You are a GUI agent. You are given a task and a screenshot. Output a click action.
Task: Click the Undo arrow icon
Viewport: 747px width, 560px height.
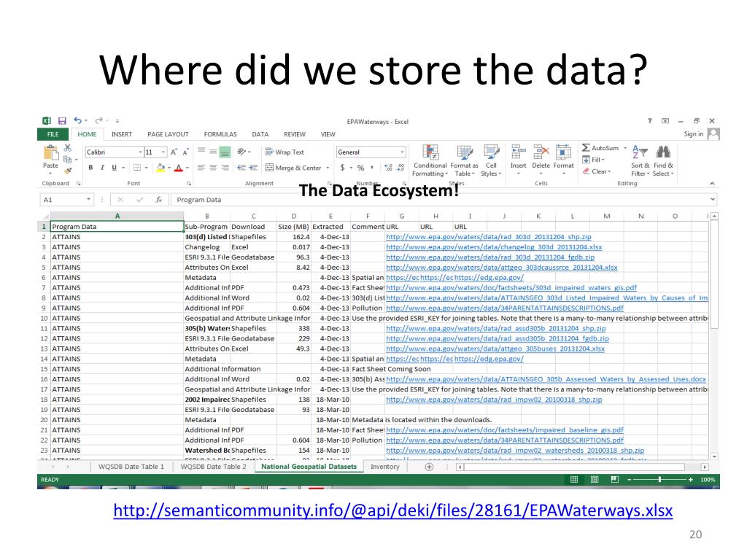point(77,120)
